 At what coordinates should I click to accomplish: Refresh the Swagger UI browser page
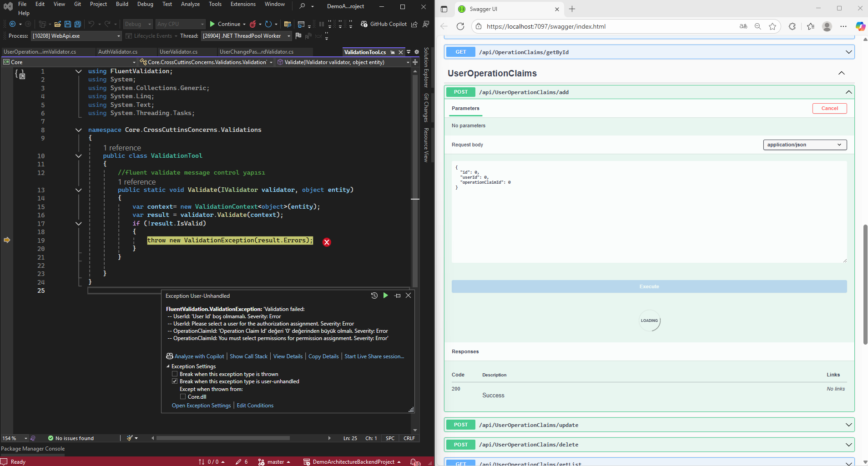tap(460, 26)
